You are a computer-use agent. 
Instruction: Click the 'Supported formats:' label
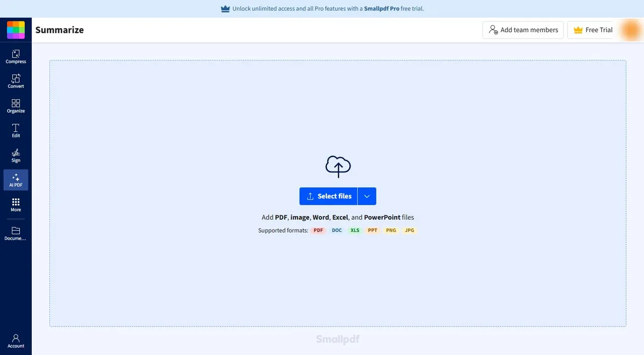pyautogui.click(x=283, y=231)
